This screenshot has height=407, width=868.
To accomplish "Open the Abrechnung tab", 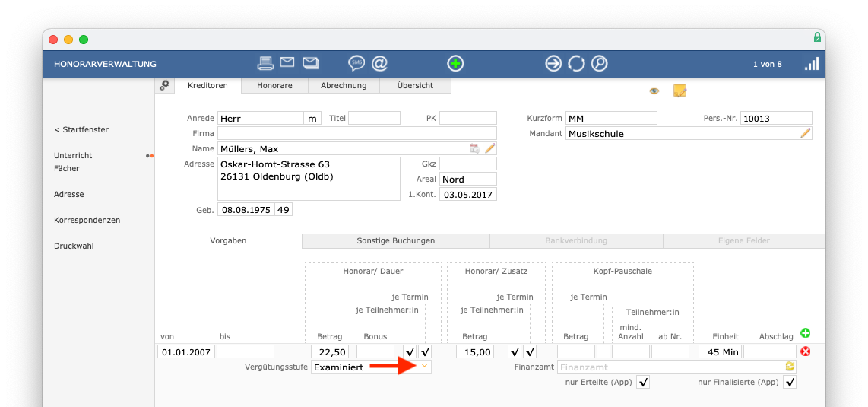I will 344,85.
